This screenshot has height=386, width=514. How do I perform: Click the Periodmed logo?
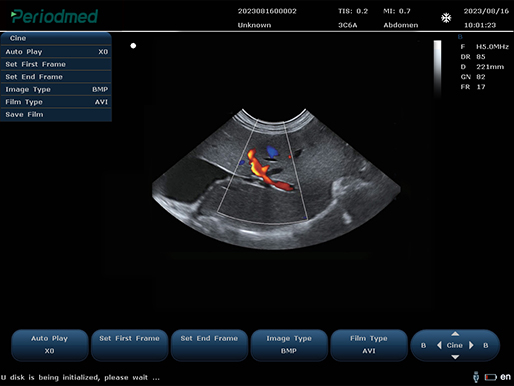coord(54,16)
